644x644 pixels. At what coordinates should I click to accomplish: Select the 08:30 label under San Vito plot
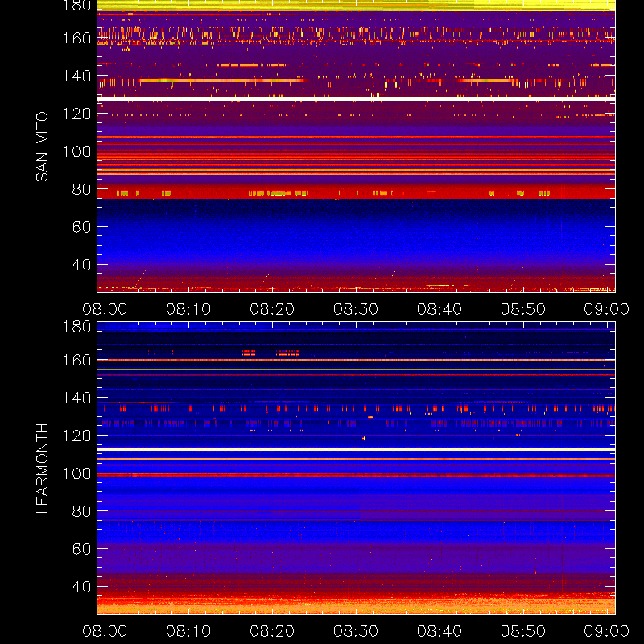pyautogui.click(x=356, y=309)
